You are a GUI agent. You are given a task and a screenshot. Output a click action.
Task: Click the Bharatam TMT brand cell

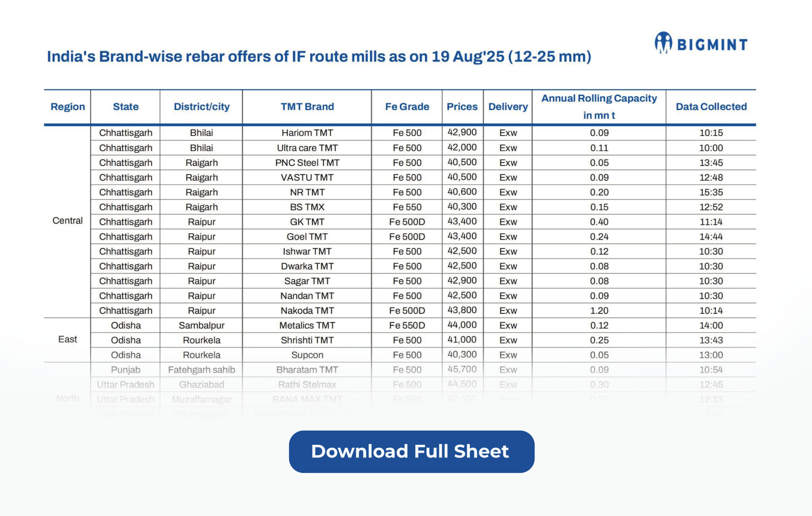click(307, 370)
